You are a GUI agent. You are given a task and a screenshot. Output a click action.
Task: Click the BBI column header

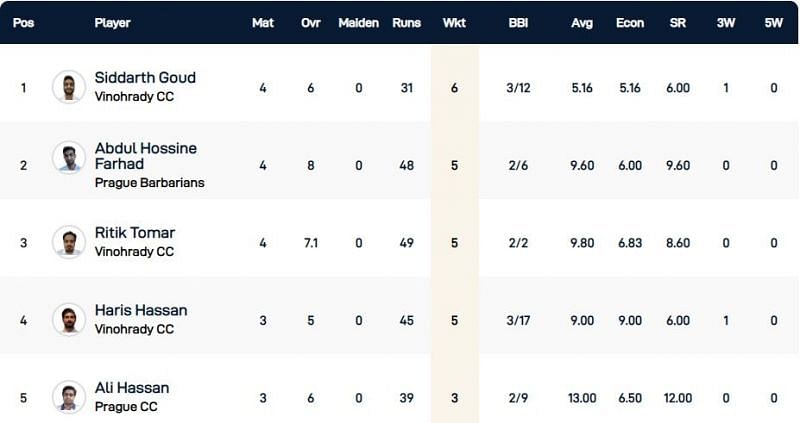(518, 22)
